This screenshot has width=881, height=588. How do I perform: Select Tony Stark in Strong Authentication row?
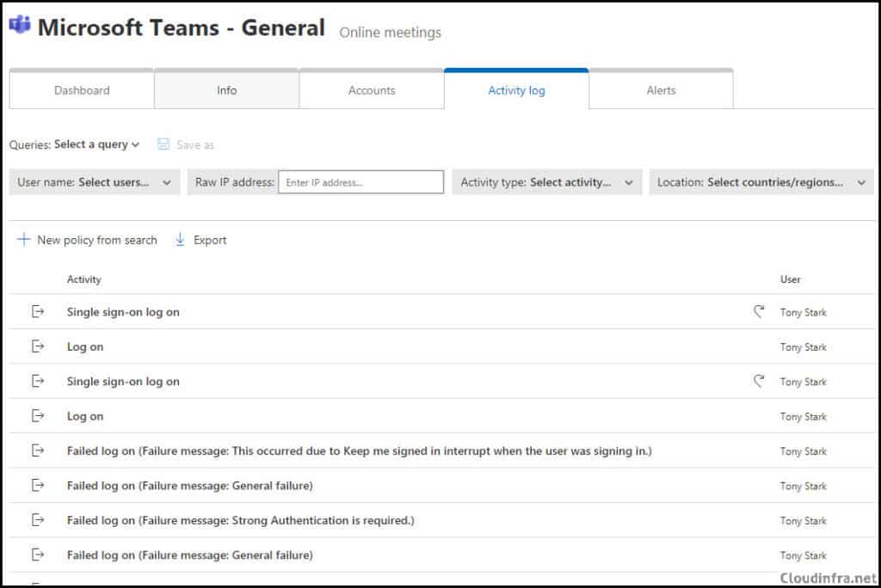coord(803,521)
